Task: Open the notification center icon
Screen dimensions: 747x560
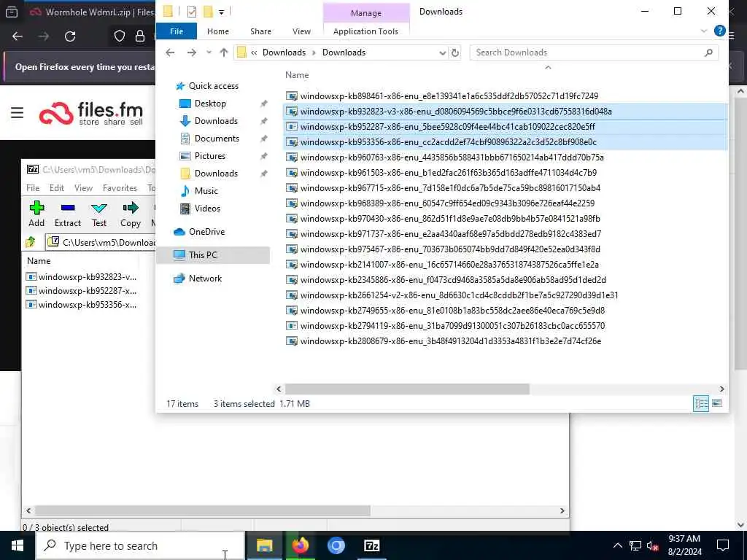Action: point(723,545)
